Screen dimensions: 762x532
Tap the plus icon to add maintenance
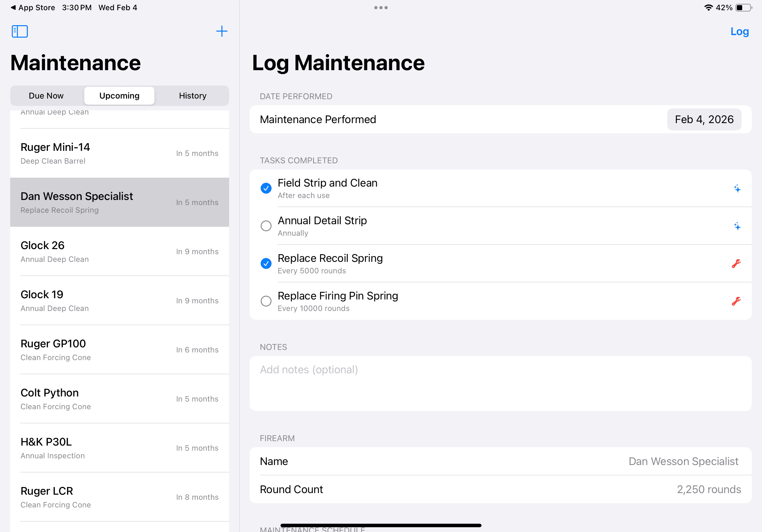222,31
